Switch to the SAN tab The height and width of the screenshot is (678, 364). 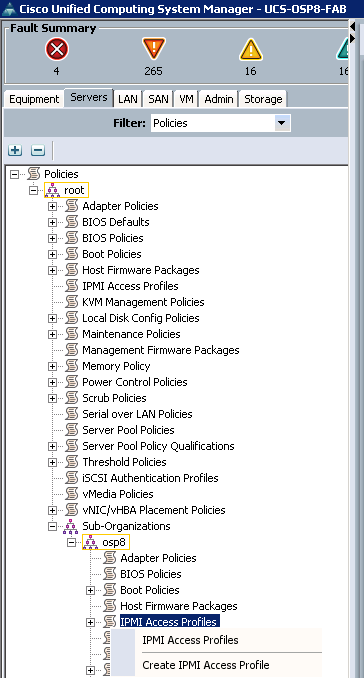point(158,99)
